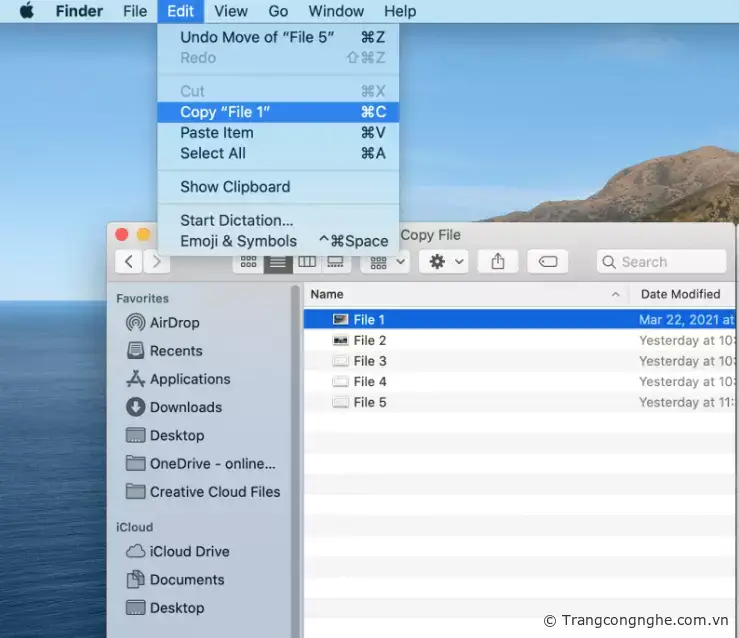The image size is (739, 638).
Task: Click the Edit Tags toolbar icon
Action: (547, 262)
